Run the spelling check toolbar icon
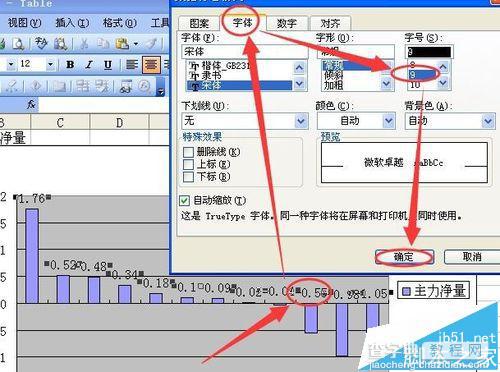500x372 pixels. tap(41, 44)
